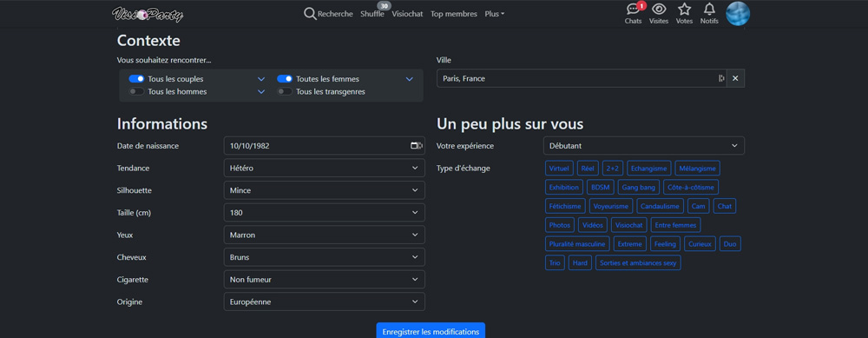Click the Ville text field
This screenshot has width=868, height=338.
[582, 79]
